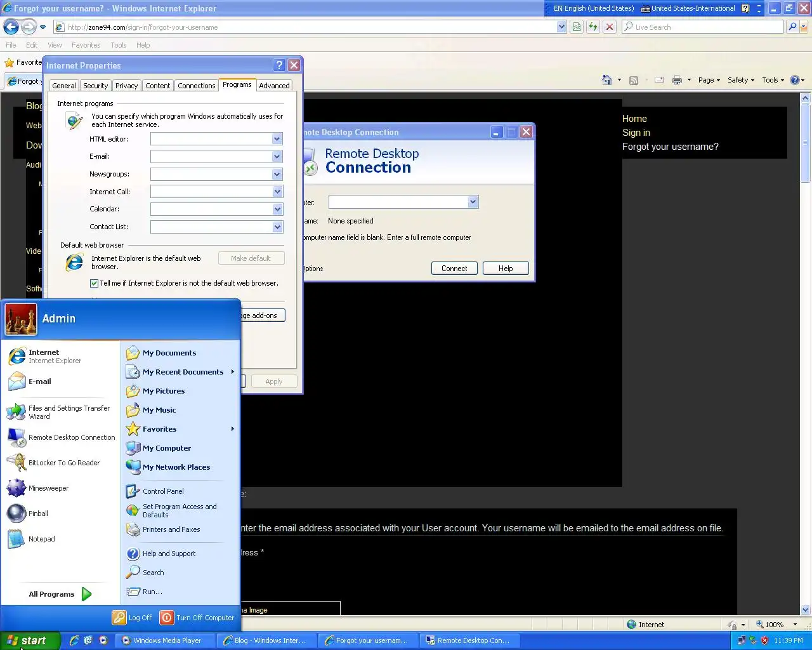The width and height of the screenshot is (812, 650).
Task: Expand My Recent Documents submenu arrow
Action: pos(233,372)
